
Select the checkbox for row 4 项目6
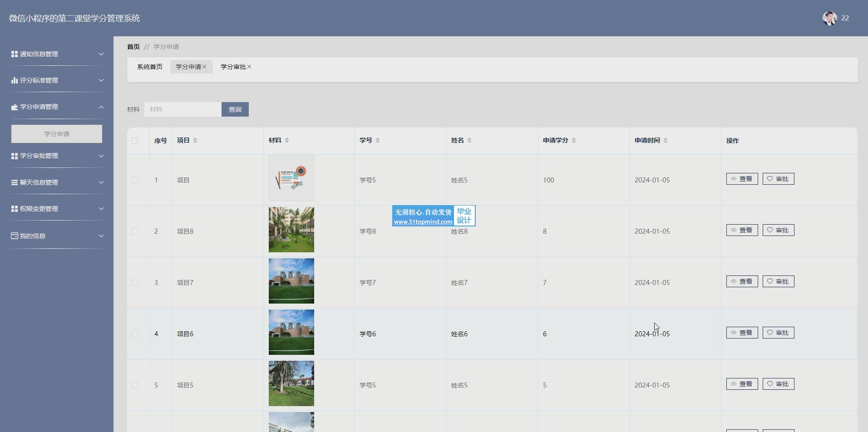point(135,334)
